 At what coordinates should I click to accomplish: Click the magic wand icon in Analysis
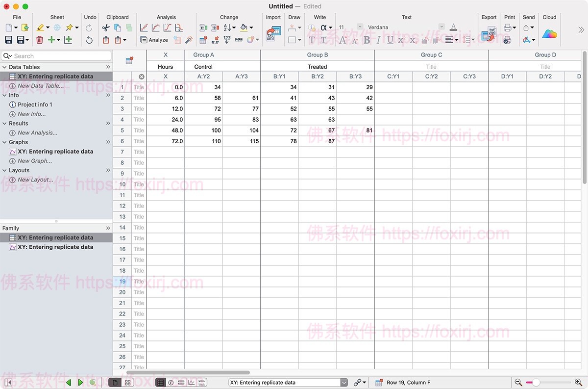189,40
